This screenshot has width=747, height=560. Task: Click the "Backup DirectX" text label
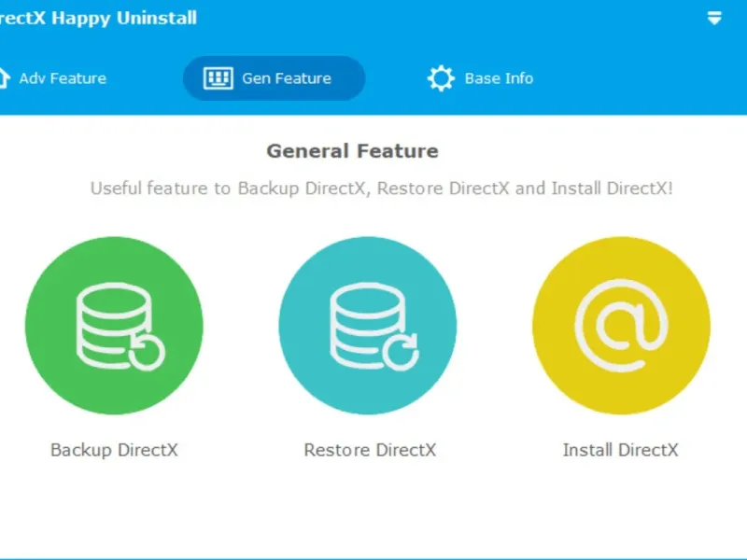(x=114, y=451)
